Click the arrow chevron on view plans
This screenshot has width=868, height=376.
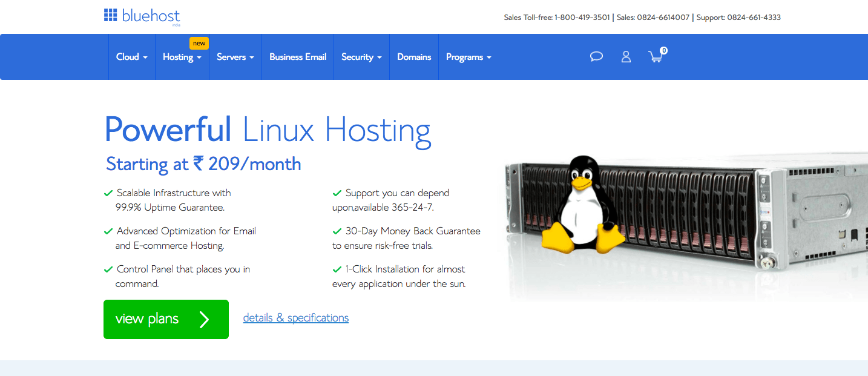click(x=205, y=319)
